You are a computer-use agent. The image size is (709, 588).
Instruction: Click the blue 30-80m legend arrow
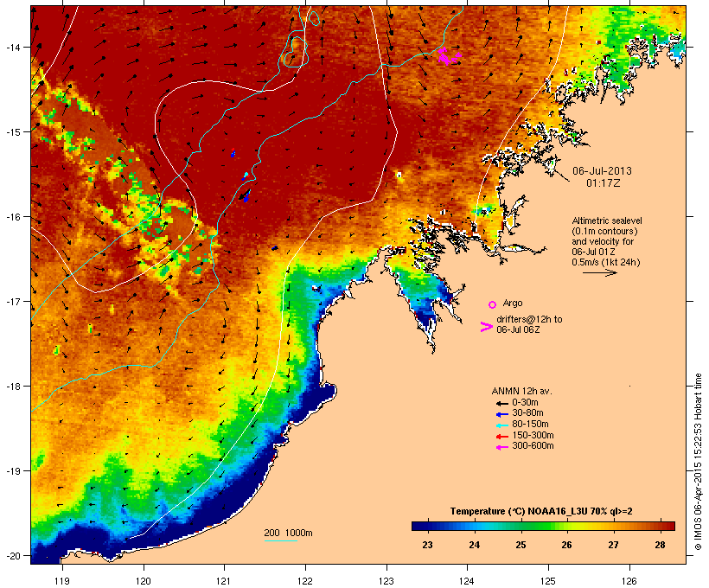501,414
